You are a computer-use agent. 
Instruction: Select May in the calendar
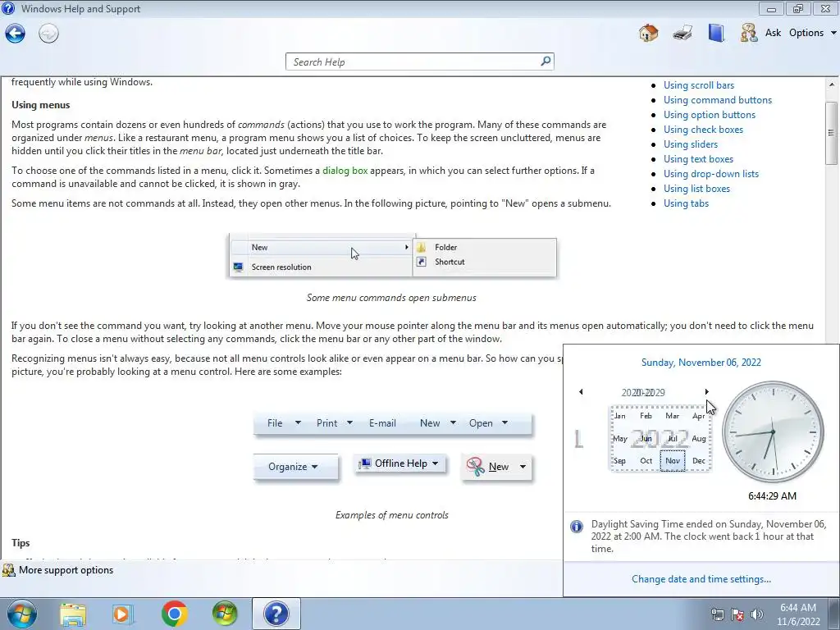click(620, 438)
